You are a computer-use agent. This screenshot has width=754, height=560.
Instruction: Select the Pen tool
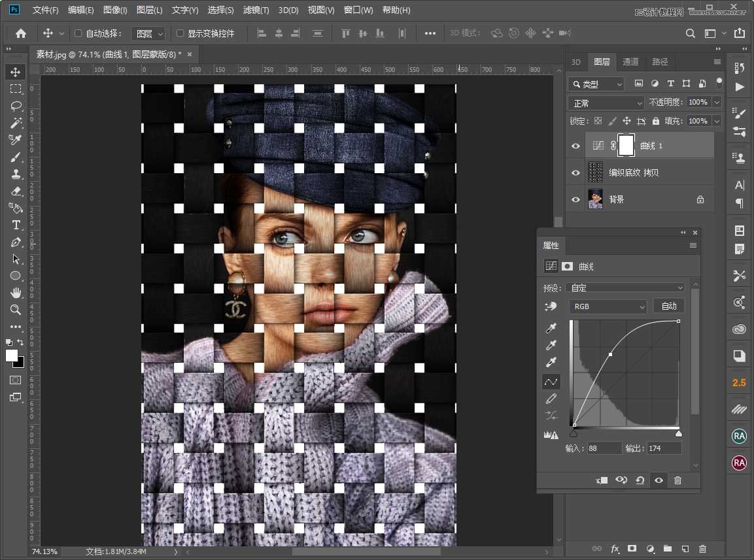[15, 242]
